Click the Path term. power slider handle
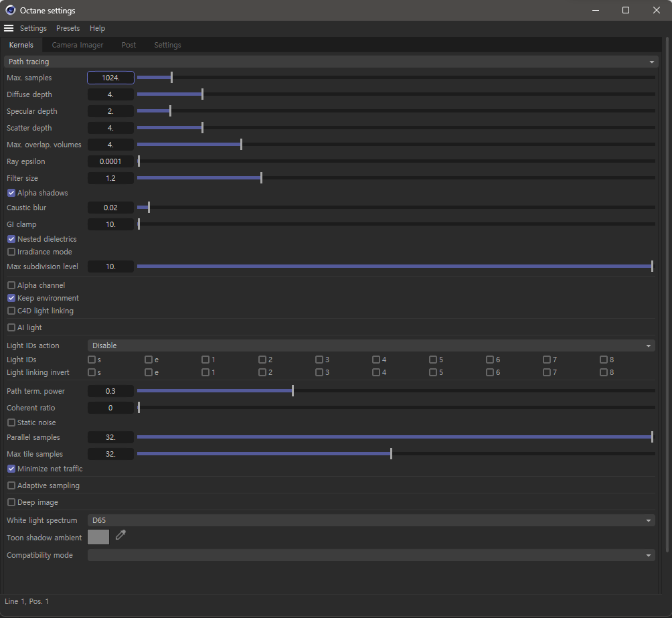This screenshot has height=618, width=672. click(292, 391)
